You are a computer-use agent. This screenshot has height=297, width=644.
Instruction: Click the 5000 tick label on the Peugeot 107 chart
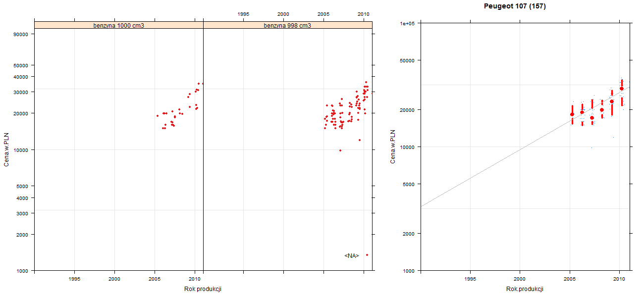click(x=409, y=184)
